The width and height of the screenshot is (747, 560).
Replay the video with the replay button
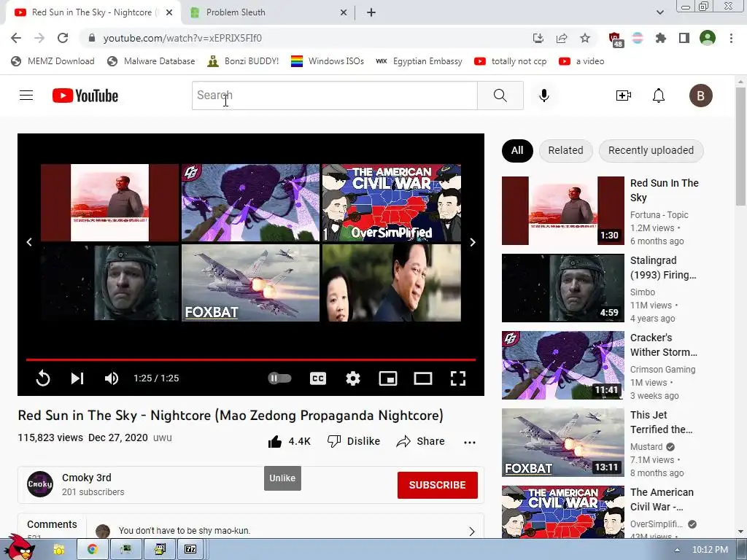43,378
